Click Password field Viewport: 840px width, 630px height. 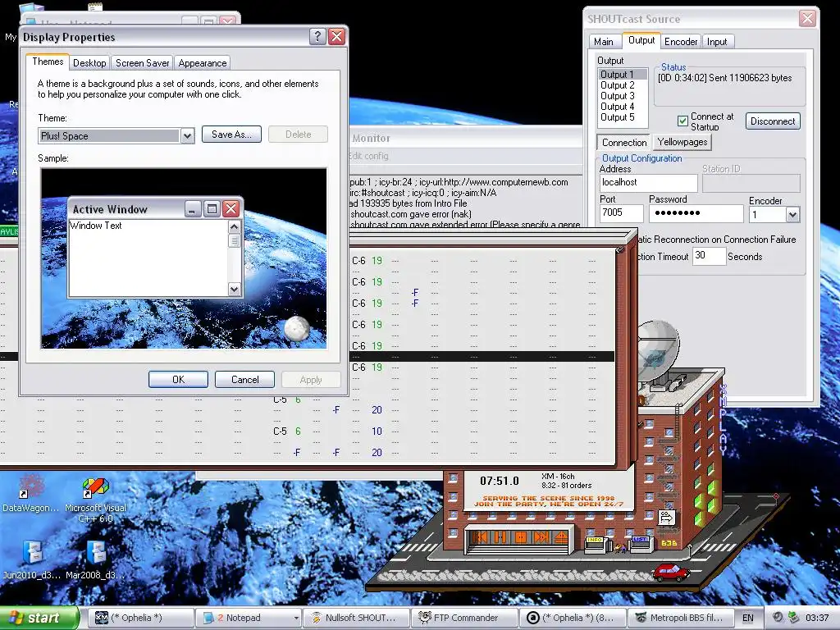pyautogui.click(x=696, y=213)
